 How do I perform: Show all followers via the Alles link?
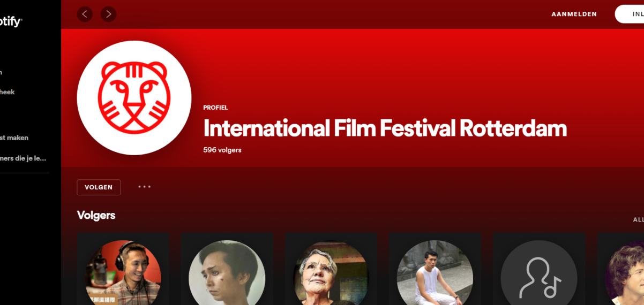pos(638,219)
